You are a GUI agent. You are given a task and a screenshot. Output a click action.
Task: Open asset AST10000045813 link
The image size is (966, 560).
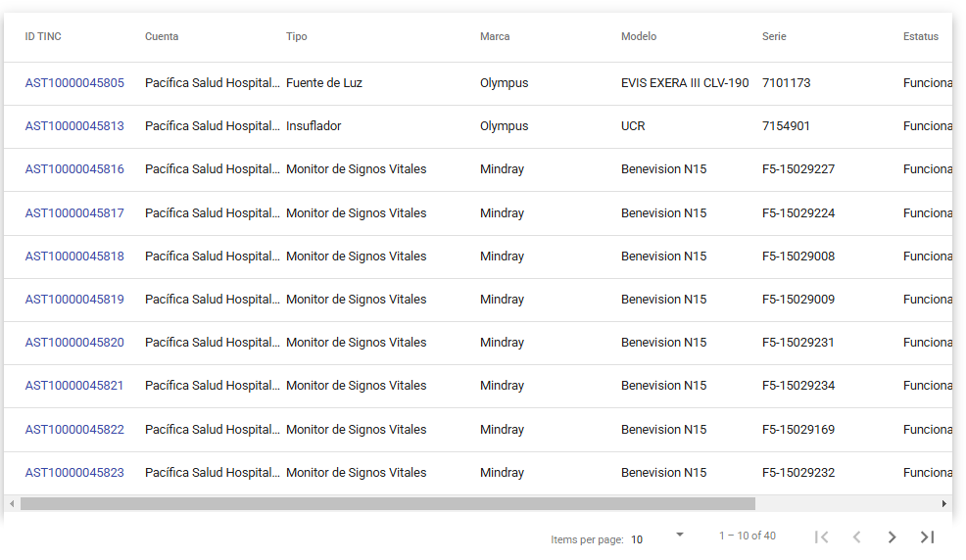74,126
